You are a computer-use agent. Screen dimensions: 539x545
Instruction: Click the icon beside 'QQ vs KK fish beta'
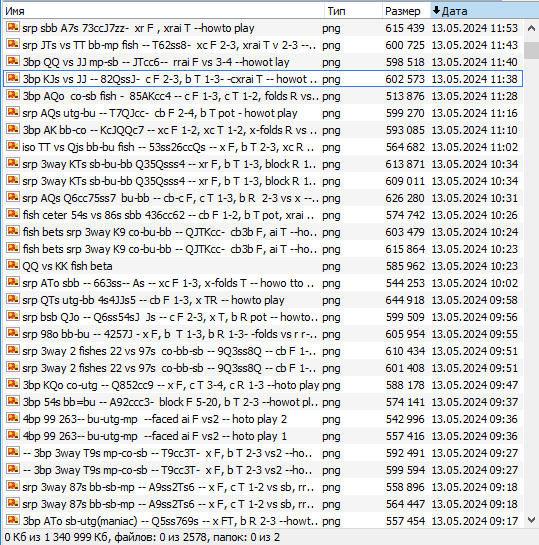coord(13,266)
